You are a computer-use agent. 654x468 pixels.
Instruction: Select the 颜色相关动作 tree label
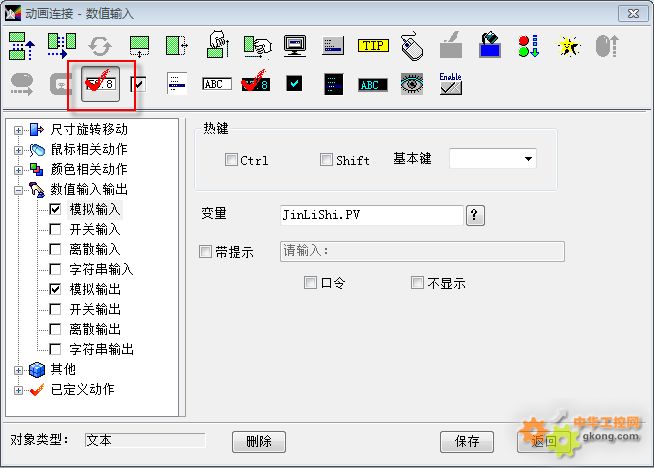[89, 169]
